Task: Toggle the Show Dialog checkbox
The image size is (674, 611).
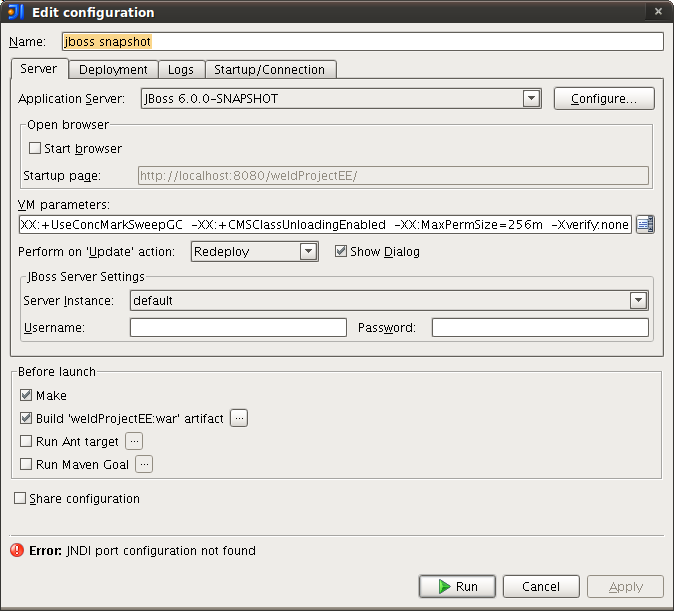Action: [341, 251]
